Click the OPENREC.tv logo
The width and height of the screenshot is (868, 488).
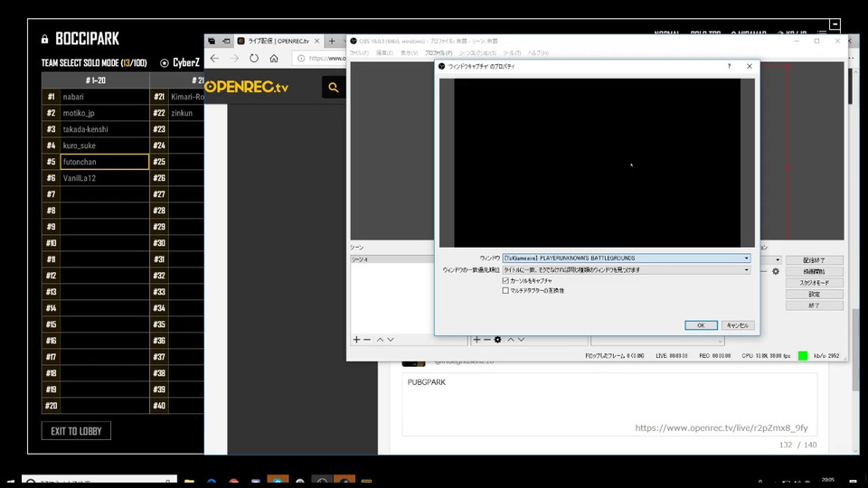click(x=247, y=87)
